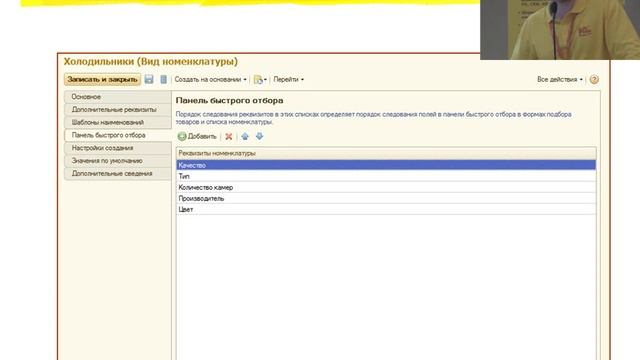This screenshot has height=360, width=640.
Task: Click Записать и закрыть button
Action: (102, 79)
